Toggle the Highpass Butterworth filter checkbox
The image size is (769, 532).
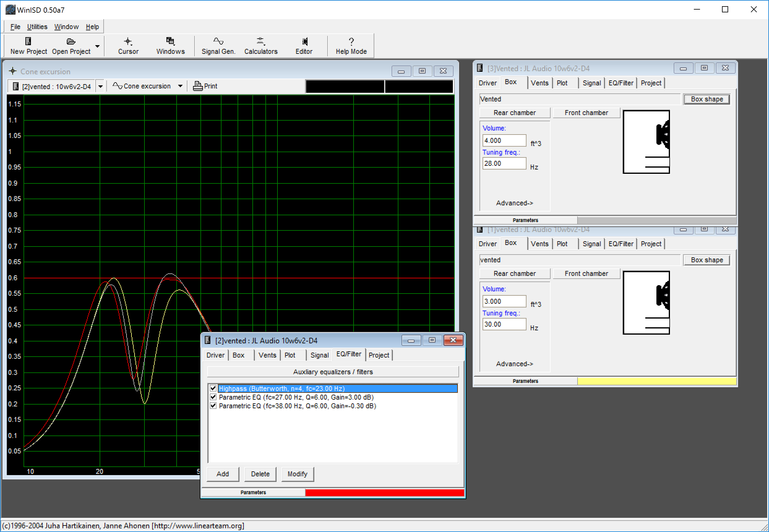213,388
